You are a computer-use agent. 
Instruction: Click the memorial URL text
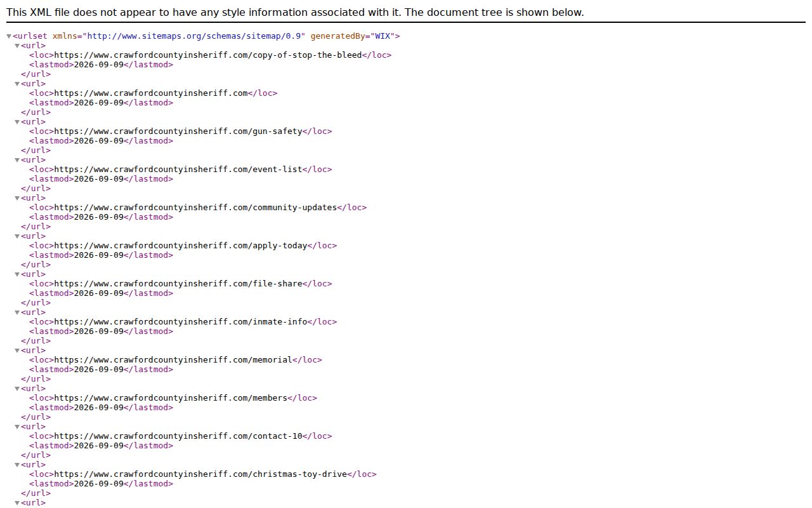[173, 360]
